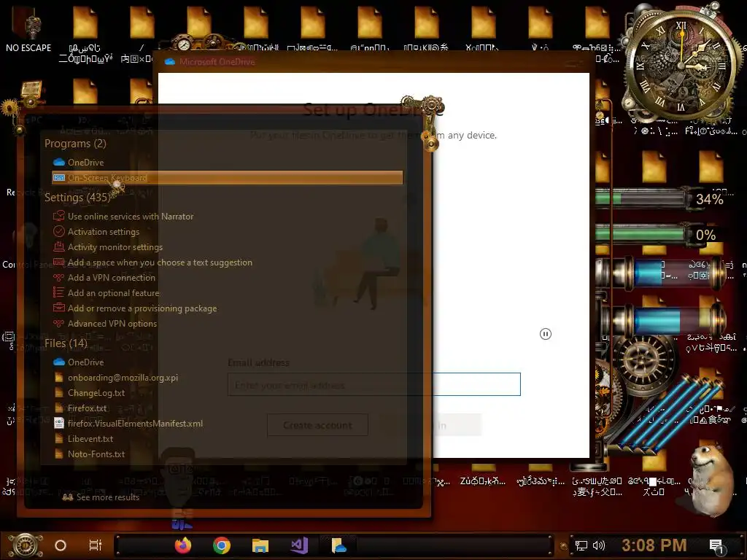747x560 pixels.
Task: Click Add a VPN connection icon
Action: click(59, 278)
